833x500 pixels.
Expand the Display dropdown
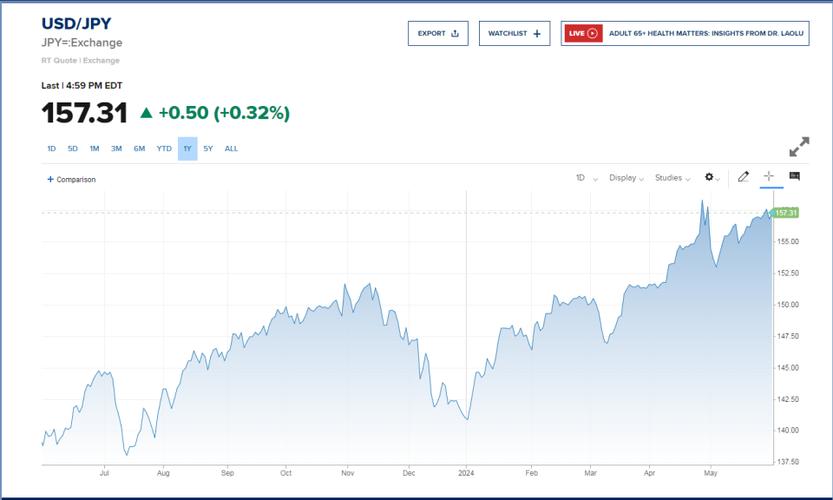[x=626, y=178]
